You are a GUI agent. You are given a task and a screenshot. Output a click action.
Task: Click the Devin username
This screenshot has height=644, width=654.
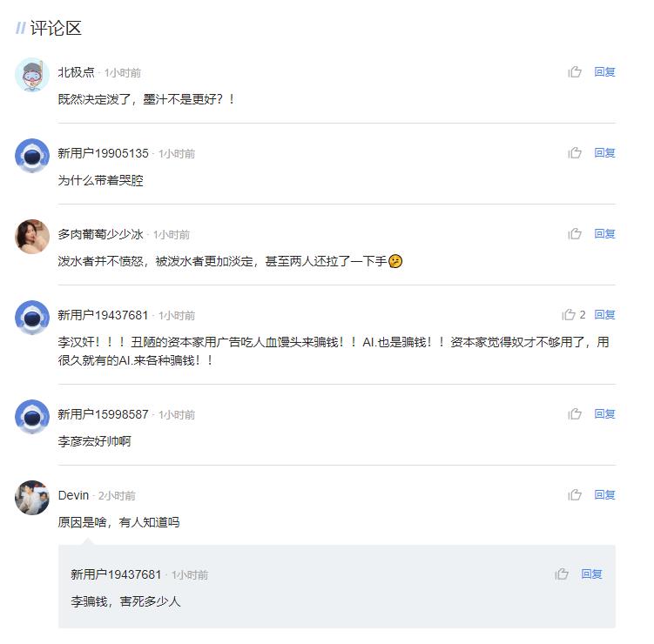[73, 495]
